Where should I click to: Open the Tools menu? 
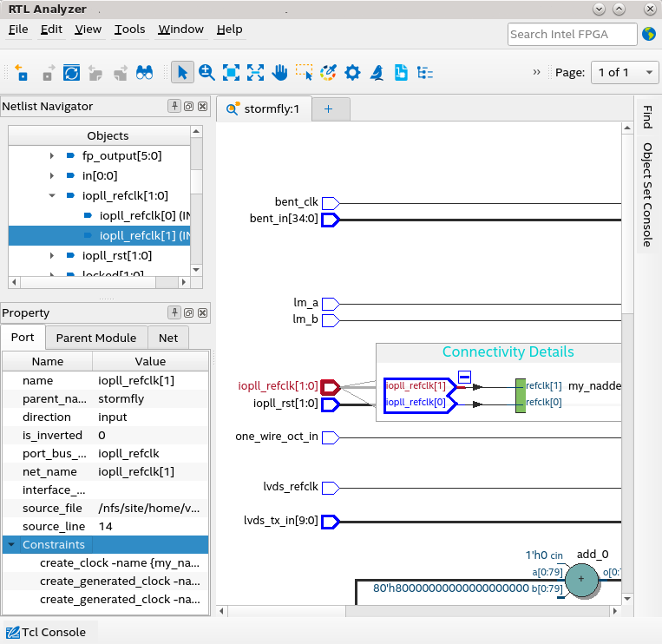(x=130, y=30)
